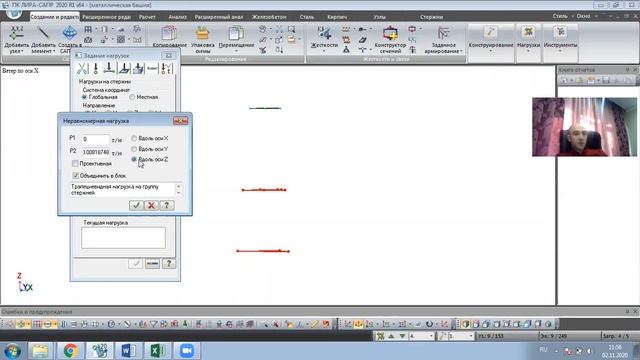Viewport: 640px width, 360px height.
Task: Open Zoom from the taskbar
Action: tap(186, 351)
